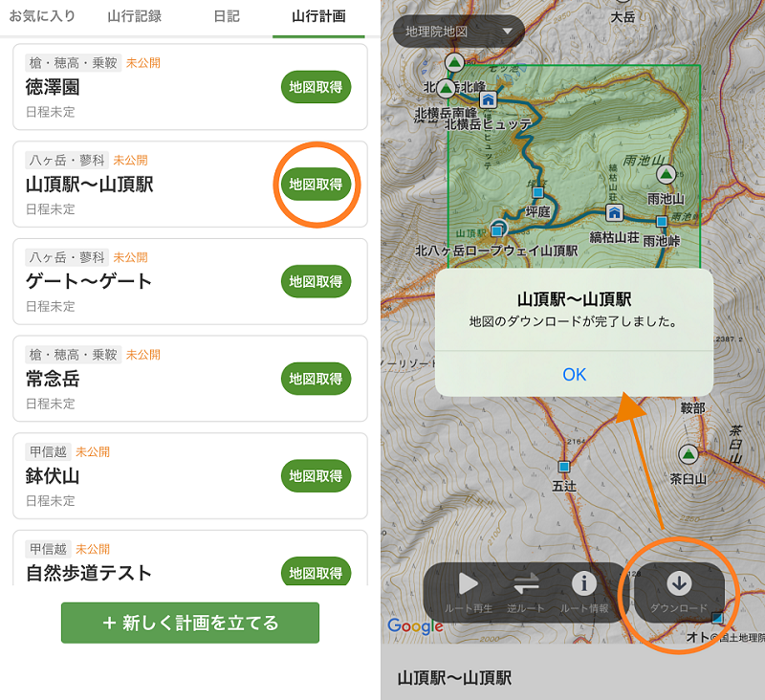765x700 pixels.
Task: Click 日程未定 under 徳澤園
Action: [51, 112]
